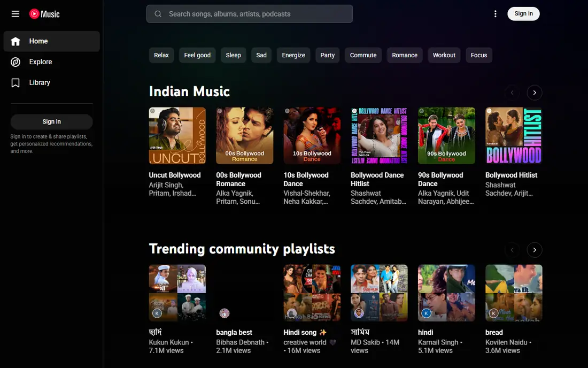Viewport: 588px width, 368px height.
Task: Click the search magnifier icon
Action: (x=158, y=14)
